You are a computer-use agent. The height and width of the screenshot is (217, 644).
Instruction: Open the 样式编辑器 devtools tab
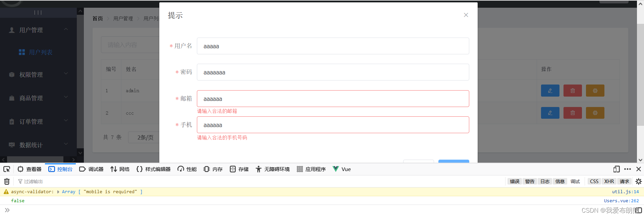[154, 169]
